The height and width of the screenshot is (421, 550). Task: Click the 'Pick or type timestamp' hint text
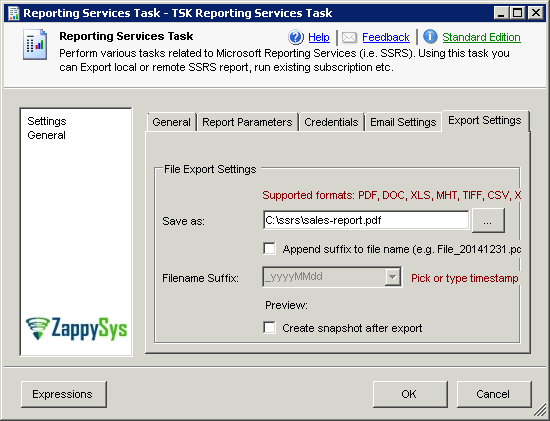pyautogui.click(x=464, y=278)
